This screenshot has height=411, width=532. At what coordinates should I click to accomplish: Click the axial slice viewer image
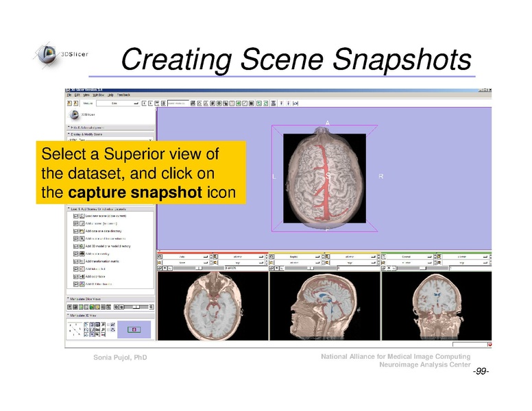pyautogui.click(x=213, y=306)
